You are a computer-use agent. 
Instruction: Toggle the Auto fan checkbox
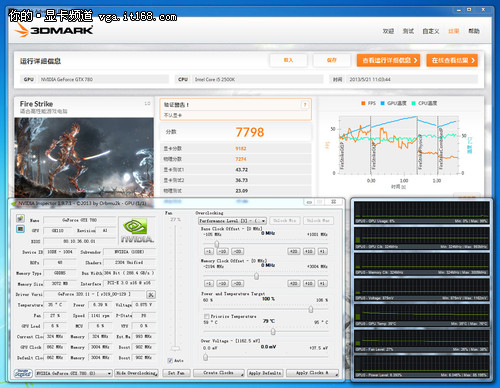[170, 360]
